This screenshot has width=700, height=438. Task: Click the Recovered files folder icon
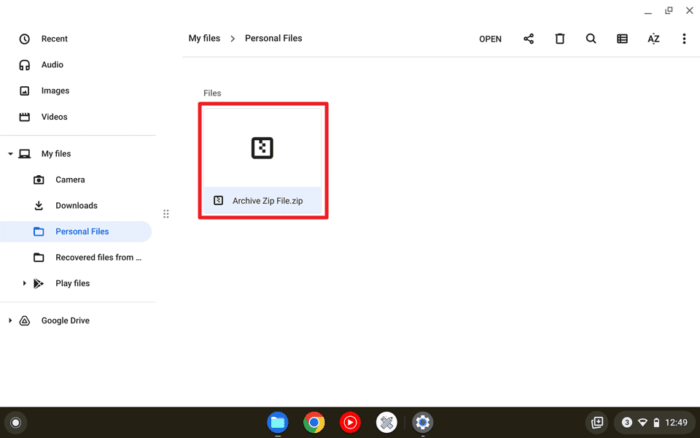[39, 257]
